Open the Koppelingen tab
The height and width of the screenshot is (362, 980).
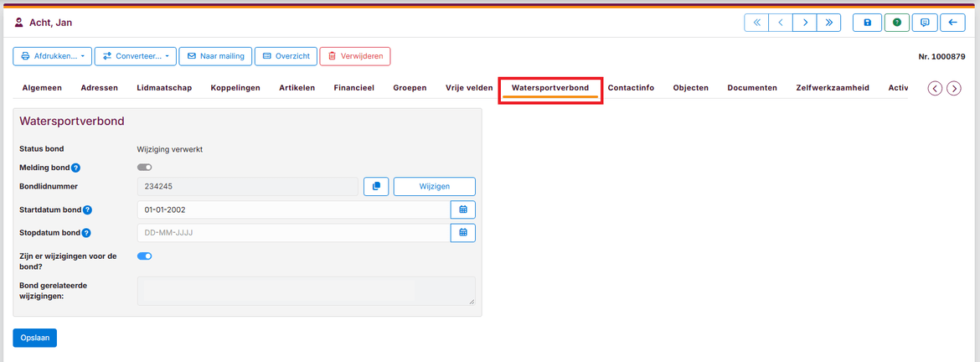[x=235, y=88]
